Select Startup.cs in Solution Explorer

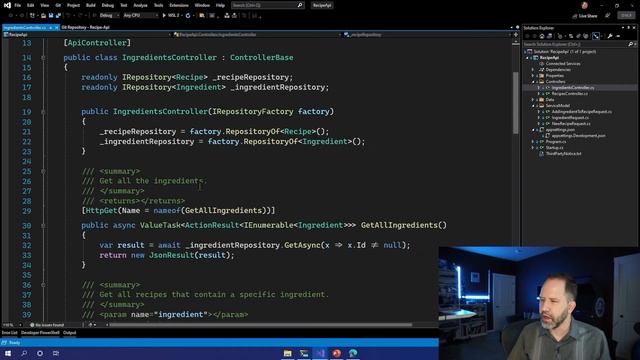tap(554, 148)
